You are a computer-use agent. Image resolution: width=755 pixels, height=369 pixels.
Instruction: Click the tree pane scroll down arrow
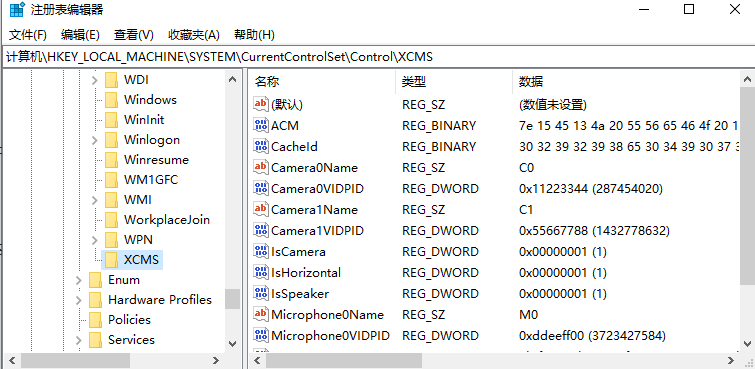(x=233, y=343)
